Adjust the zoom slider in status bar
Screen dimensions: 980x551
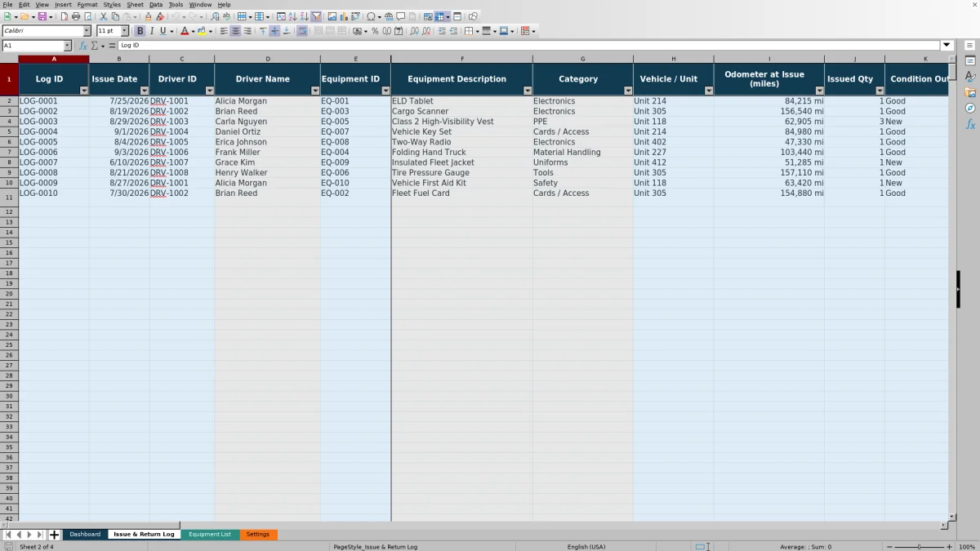pyautogui.click(x=919, y=547)
